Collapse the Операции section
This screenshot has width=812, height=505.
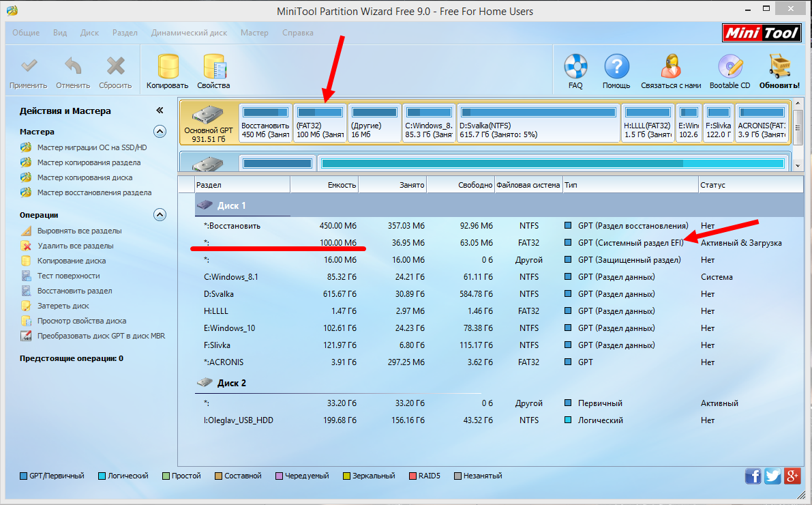pyautogui.click(x=160, y=214)
